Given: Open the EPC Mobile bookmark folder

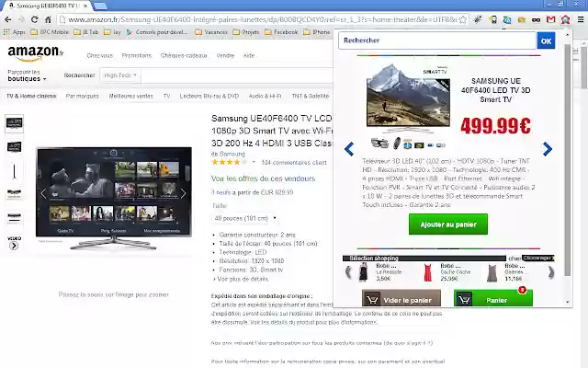Looking at the screenshot, I should click(x=50, y=32).
